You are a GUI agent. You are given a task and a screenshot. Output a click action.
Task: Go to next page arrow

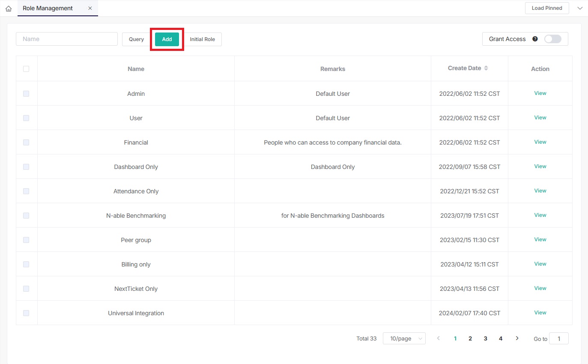pos(517,338)
